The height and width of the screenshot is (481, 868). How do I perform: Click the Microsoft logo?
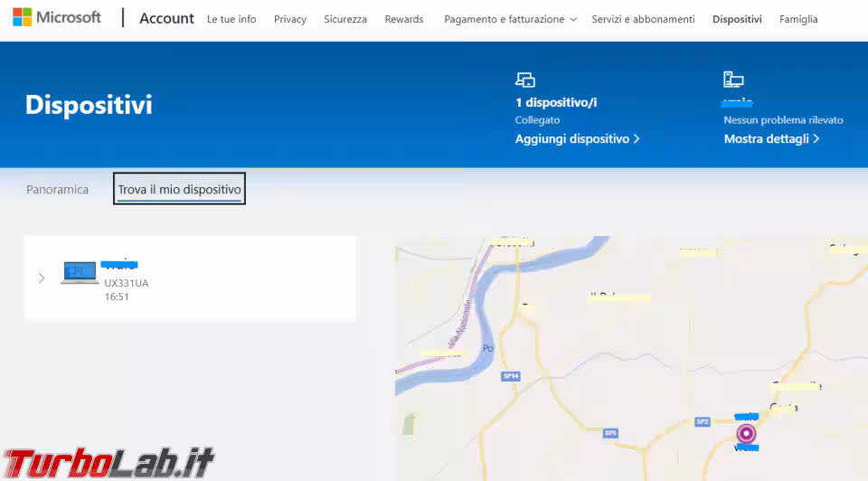point(56,18)
